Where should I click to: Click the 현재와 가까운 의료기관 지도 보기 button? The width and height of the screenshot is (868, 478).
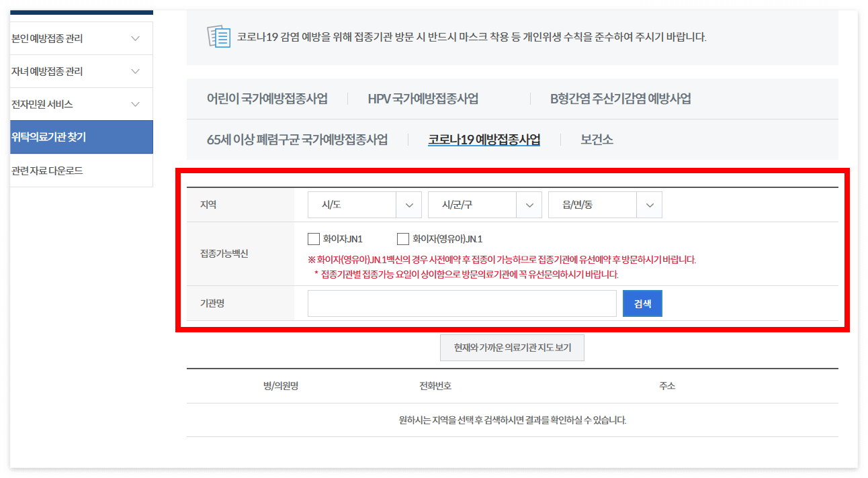(512, 347)
